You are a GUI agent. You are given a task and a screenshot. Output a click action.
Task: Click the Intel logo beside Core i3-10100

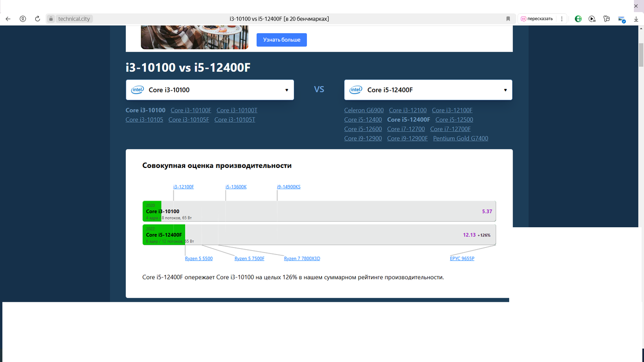(x=137, y=90)
